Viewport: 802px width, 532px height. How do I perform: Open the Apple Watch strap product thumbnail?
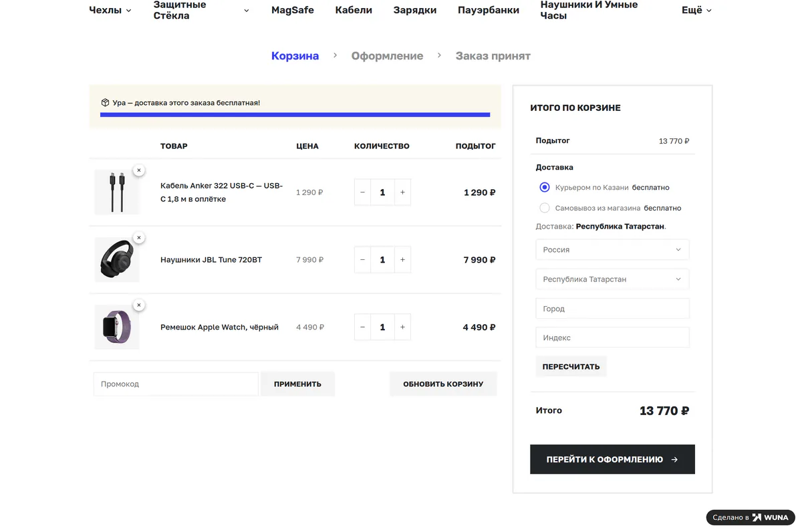click(117, 327)
